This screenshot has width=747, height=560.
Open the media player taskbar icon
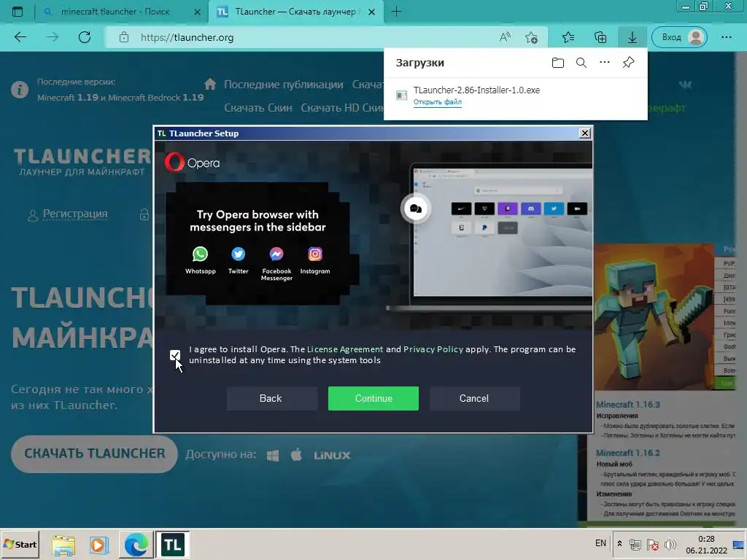click(98, 545)
